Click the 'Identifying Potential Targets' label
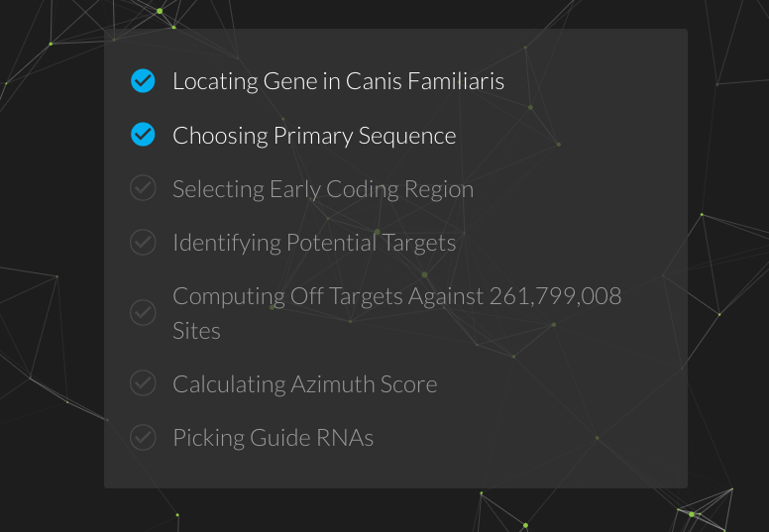The image size is (769, 532). (x=314, y=243)
